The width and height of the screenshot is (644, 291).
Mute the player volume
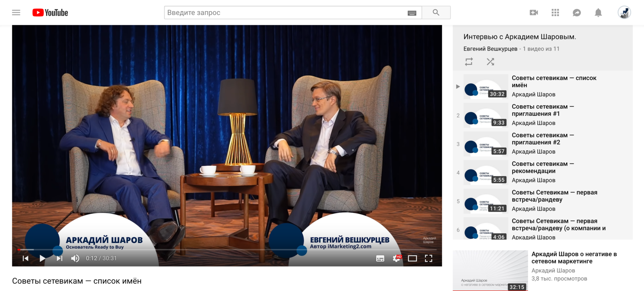pos(75,258)
